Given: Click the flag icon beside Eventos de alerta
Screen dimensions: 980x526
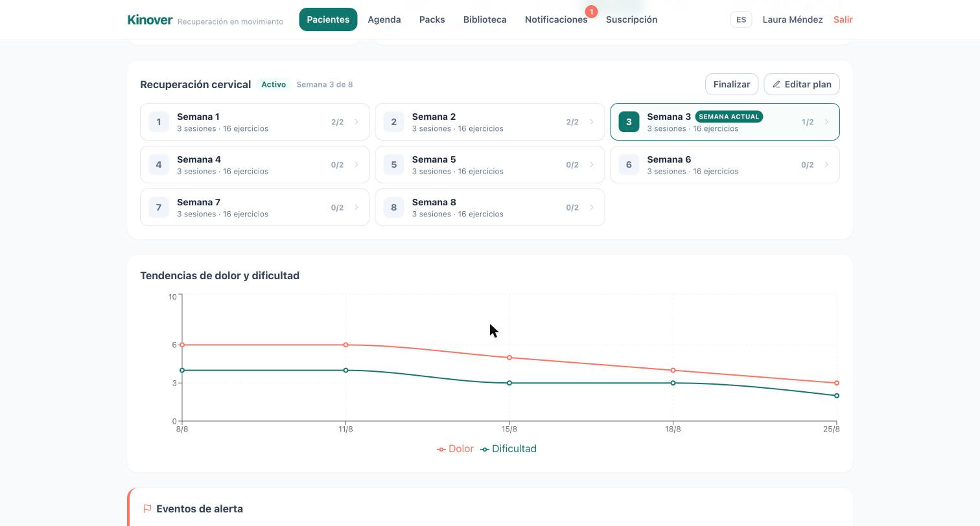Looking at the screenshot, I should coord(147,509).
